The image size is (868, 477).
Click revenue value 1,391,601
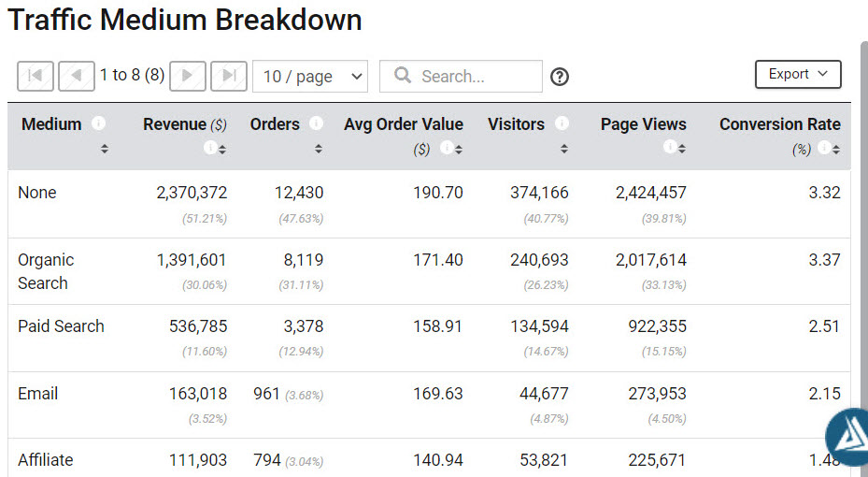192,259
